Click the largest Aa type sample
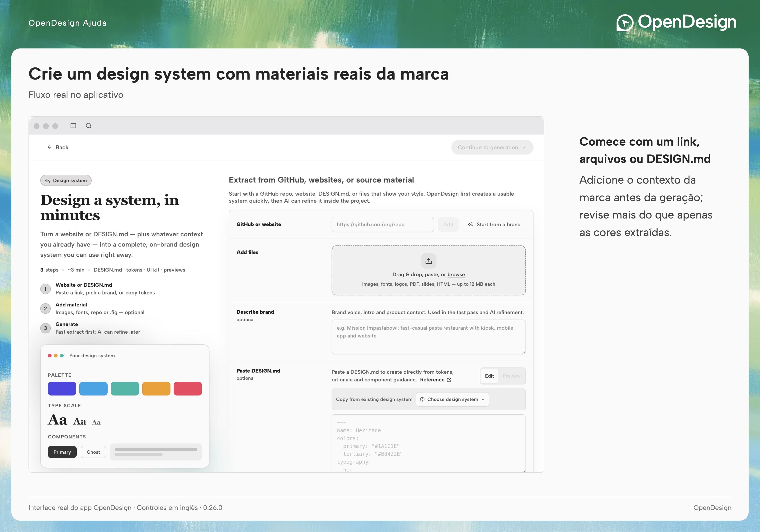The image size is (760, 532). pyautogui.click(x=58, y=420)
